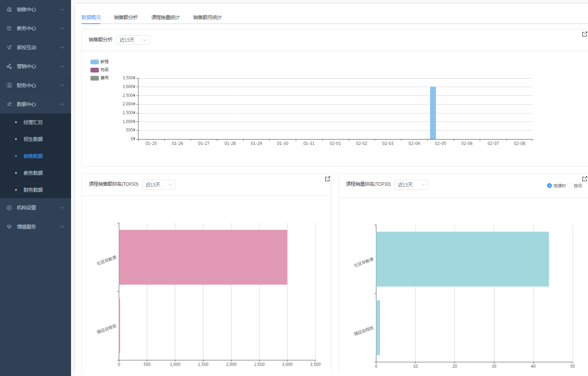588x376 pixels.
Task: Toggle the 教程 legend series
Action: coord(99,62)
